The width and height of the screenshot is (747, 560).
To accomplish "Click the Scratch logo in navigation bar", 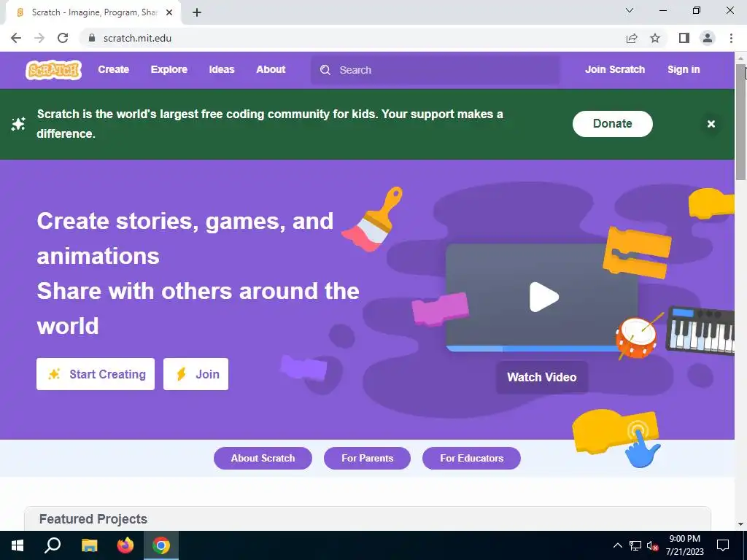I will click(53, 69).
